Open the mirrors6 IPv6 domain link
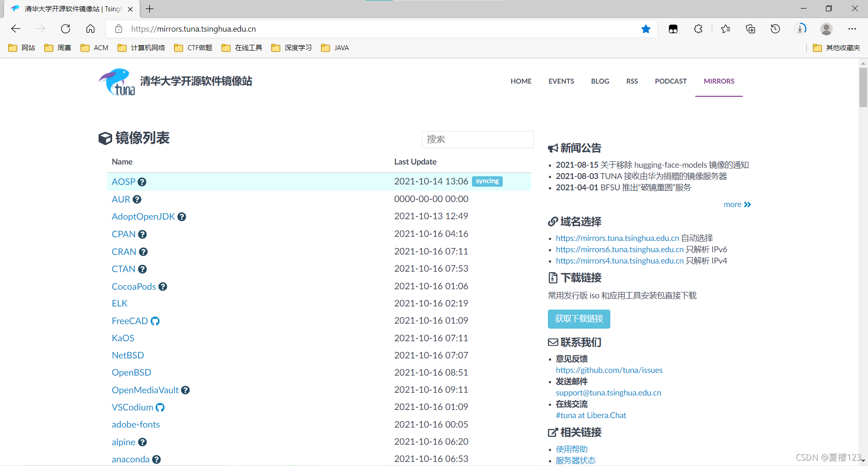The width and height of the screenshot is (868, 466). click(619, 249)
